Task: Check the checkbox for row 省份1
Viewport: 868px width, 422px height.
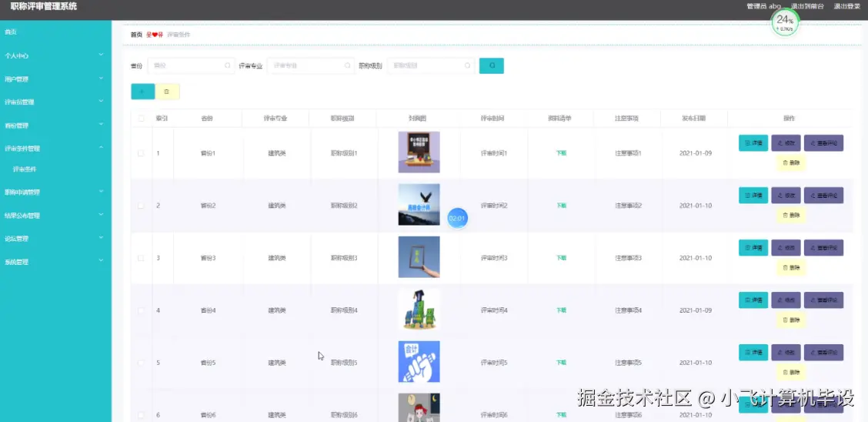Action: [x=141, y=152]
